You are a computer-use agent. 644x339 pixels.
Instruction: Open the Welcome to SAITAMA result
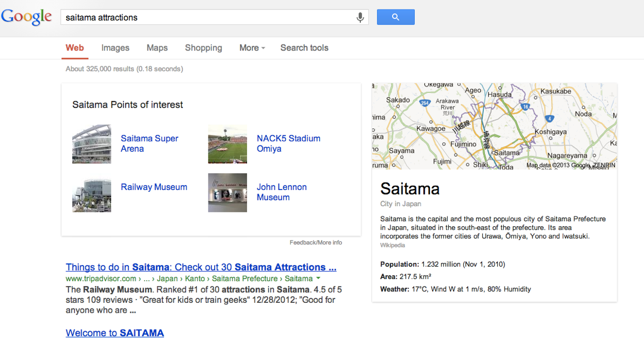coord(115,333)
